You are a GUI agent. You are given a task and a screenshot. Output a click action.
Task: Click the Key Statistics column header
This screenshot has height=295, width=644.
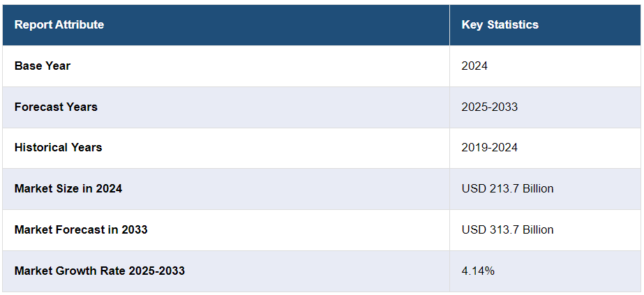tap(500, 25)
